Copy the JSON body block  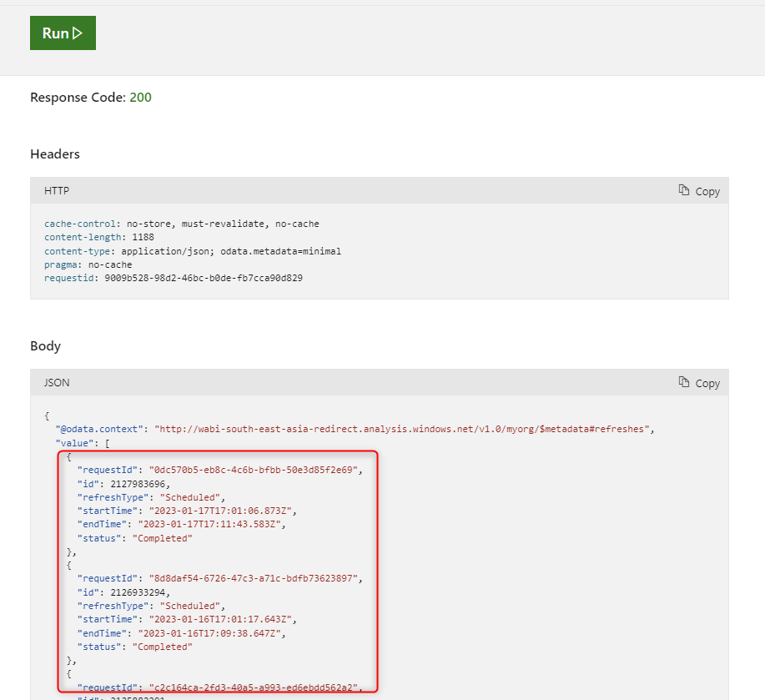point(699,383)
